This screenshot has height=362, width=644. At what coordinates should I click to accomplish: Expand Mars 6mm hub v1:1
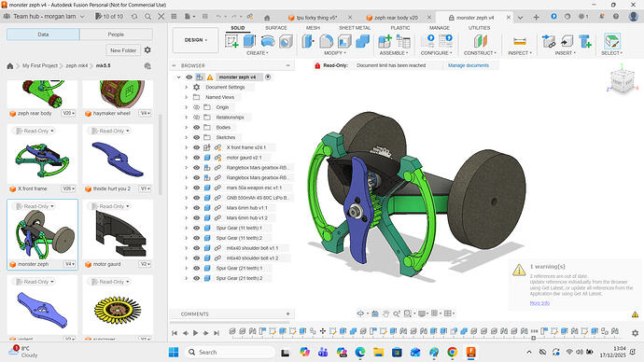click(x=186, y=208)
